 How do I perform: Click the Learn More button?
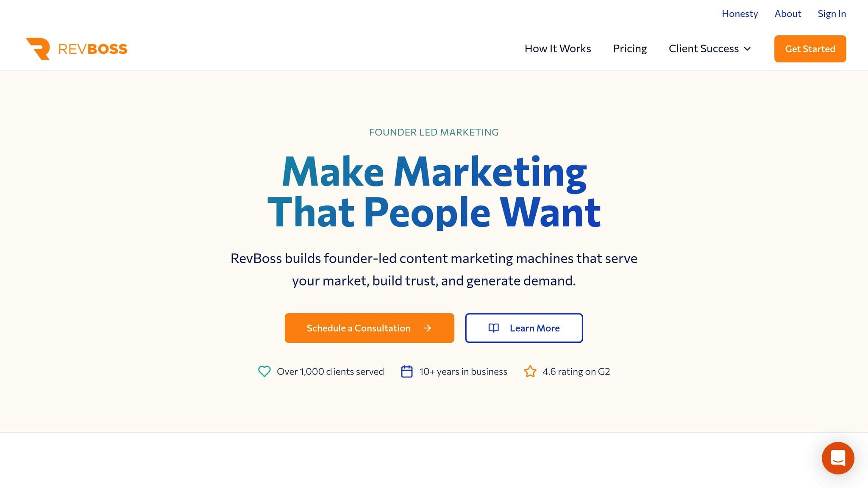(534, 328)
